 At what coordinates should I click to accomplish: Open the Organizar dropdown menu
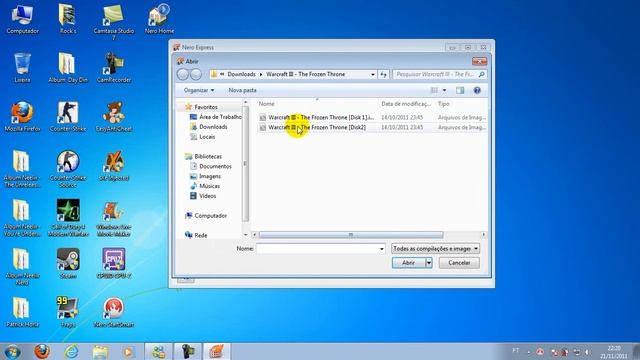pyautogui.click(x=199, y=90)
